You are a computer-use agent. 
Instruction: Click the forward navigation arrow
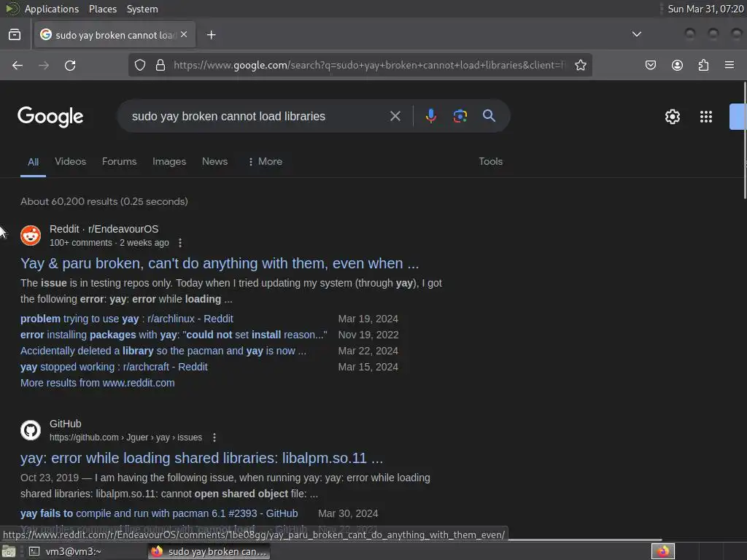tap(43, 65)
